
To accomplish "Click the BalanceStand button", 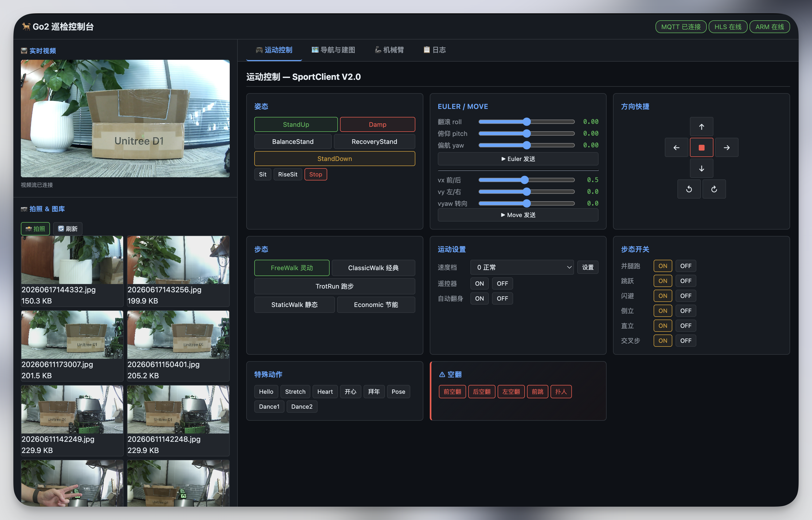I will coord(293,142).
